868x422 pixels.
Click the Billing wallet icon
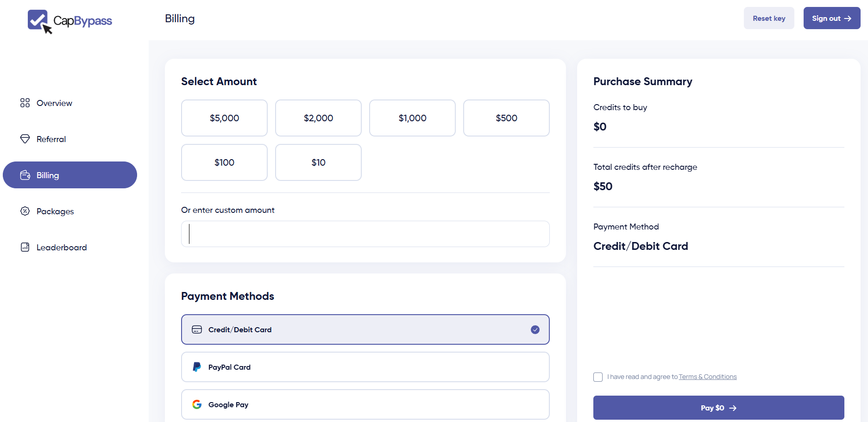[25, 175]
